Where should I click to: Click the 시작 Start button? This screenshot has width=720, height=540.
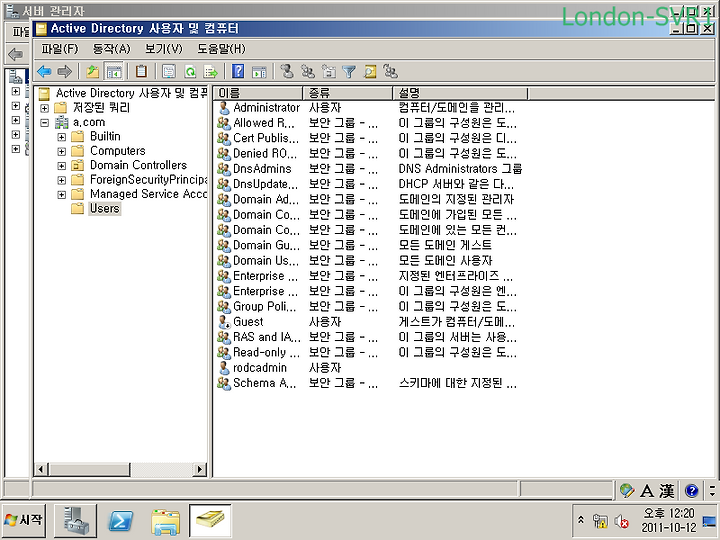click(24, 520)
